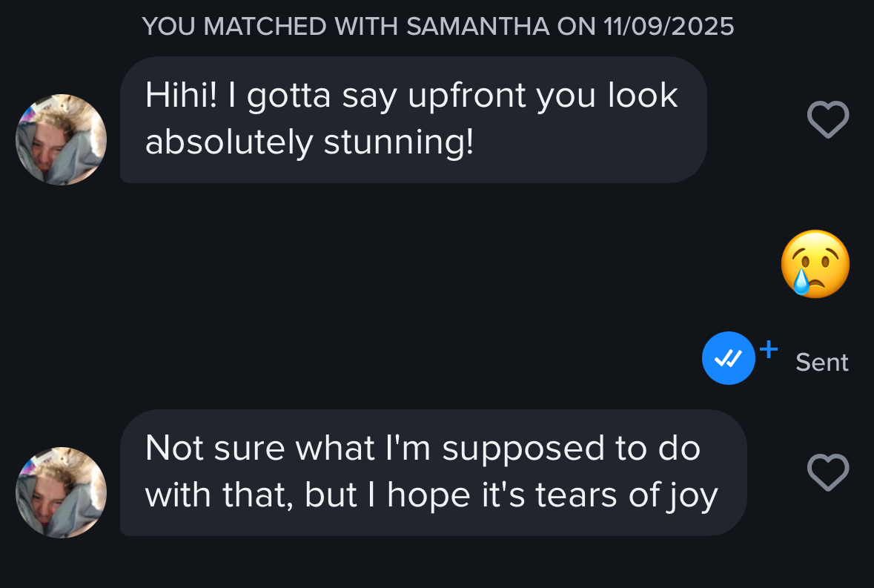Like the "Hihi! I gotta say" message

828,119
